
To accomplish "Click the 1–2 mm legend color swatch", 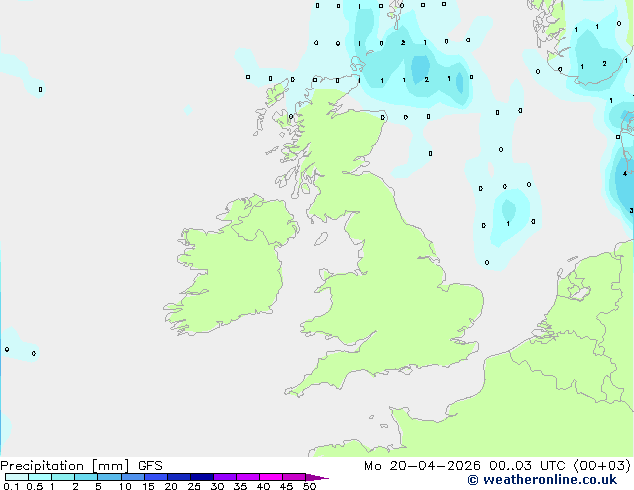I will (63, 477).
